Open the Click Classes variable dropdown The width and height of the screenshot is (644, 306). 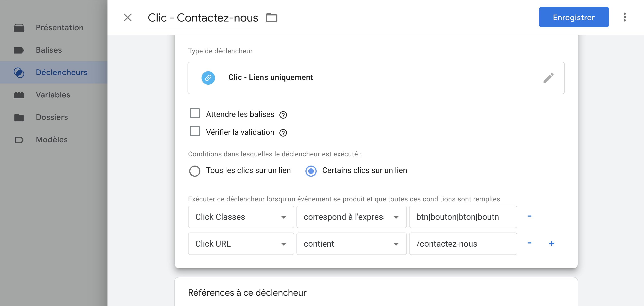[241, 217]
